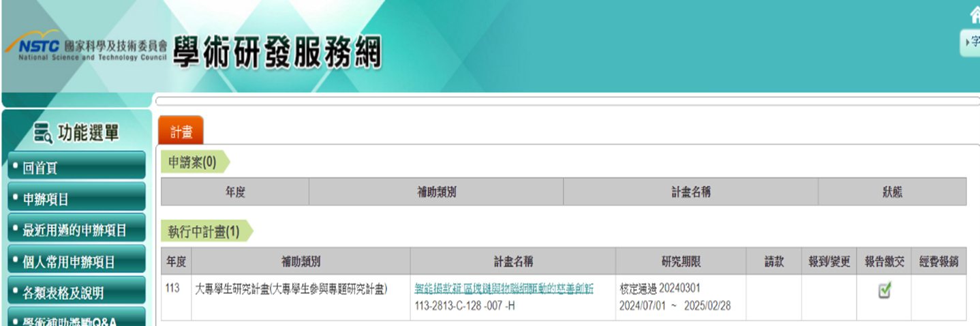
Task: Click the empty bar above the 計畫 tab
Action: (x=566, y=102)
